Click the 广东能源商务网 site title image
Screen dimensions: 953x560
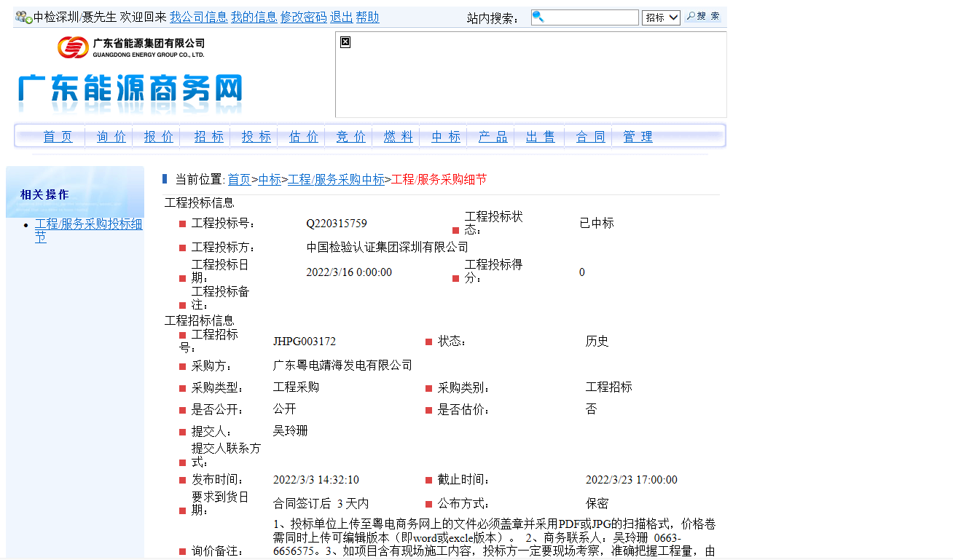[130, 92]
